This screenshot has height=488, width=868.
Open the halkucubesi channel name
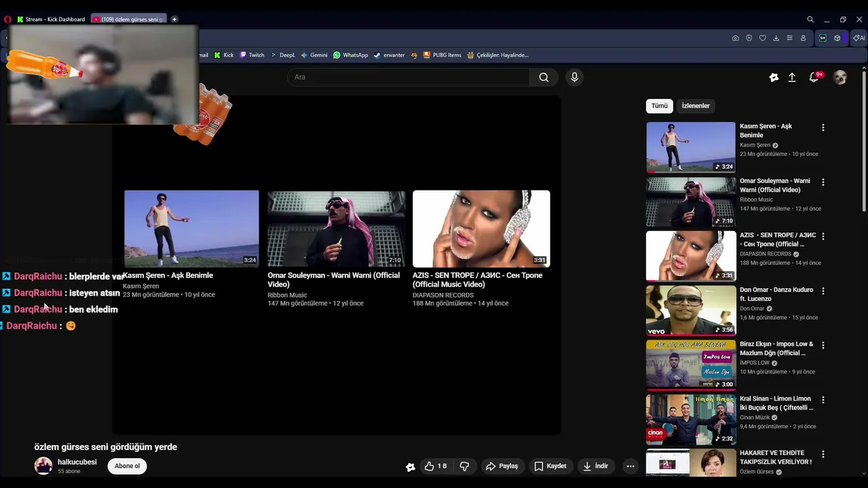[x=77, y=462]
